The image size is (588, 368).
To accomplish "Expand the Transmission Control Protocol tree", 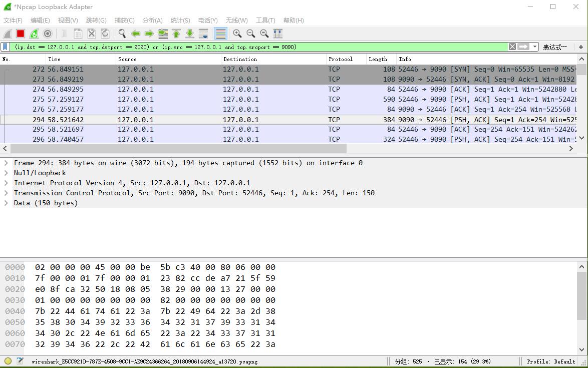I will 6,193.
